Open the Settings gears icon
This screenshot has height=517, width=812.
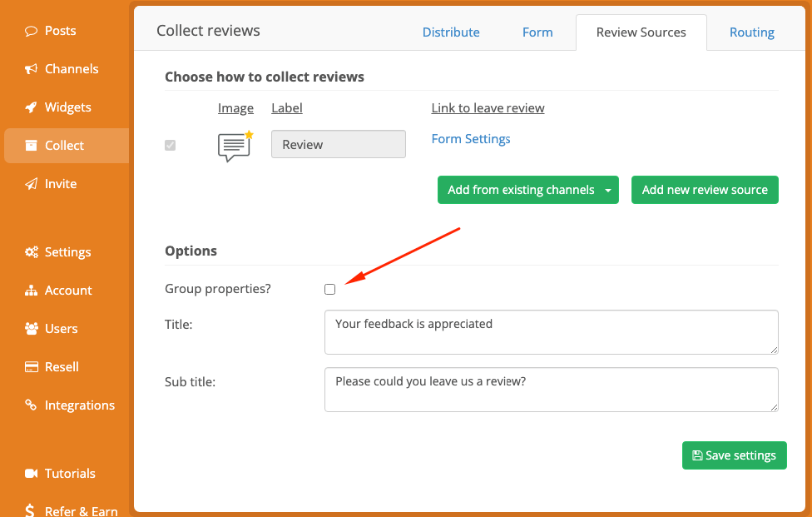click(31, 252)
